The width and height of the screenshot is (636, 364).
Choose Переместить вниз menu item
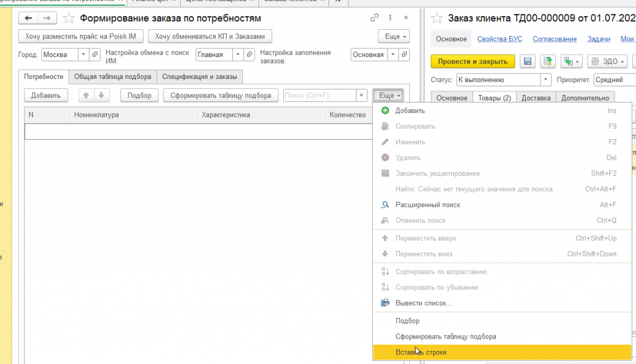pos(502,254)
